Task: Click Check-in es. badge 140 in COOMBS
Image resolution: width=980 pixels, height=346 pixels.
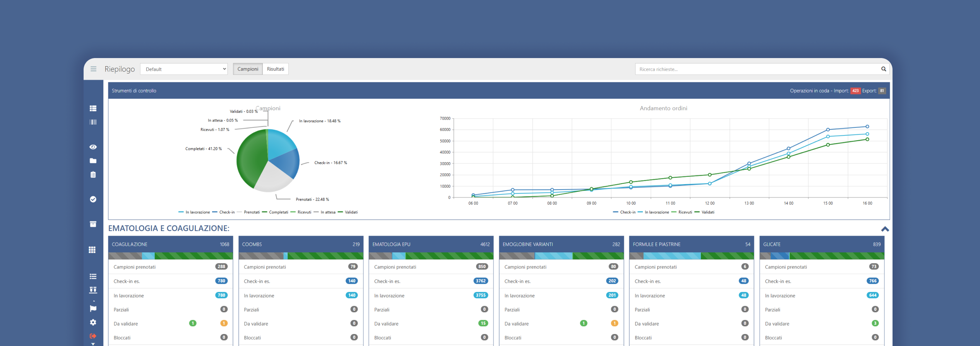Action: 351,281
